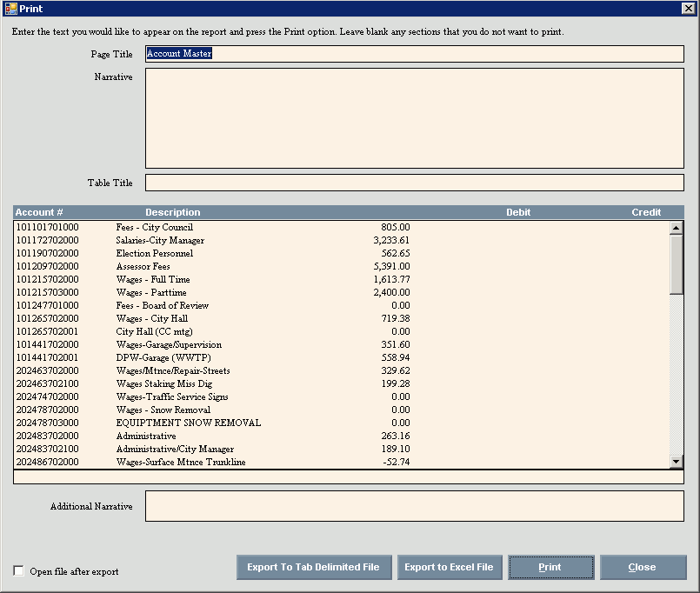Click Export To Tab Delimited File button
The height and width of the screenshot is (593, 700).
pyautogui.click(x=314, y=567)
